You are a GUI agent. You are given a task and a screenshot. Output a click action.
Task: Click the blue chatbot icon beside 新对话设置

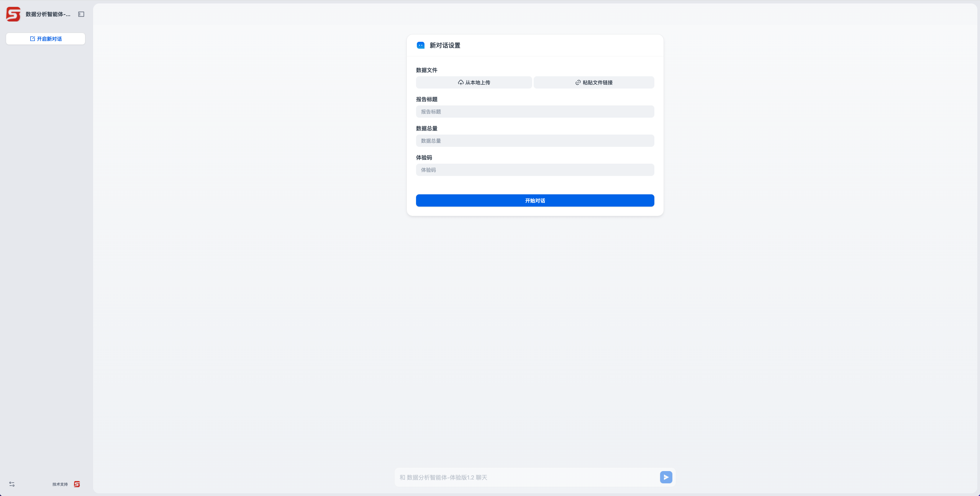pyautogui.click(x=420, y=45)
